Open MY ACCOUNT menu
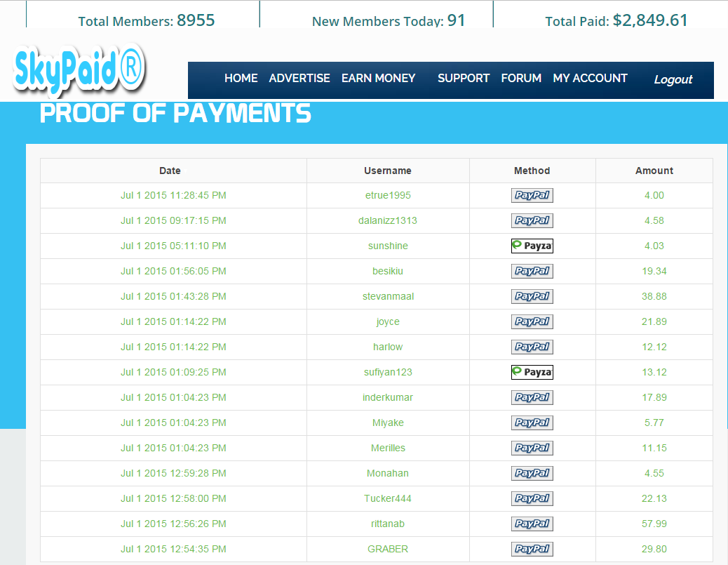Viewport: 728px width, 565px height. pos(590,78)
